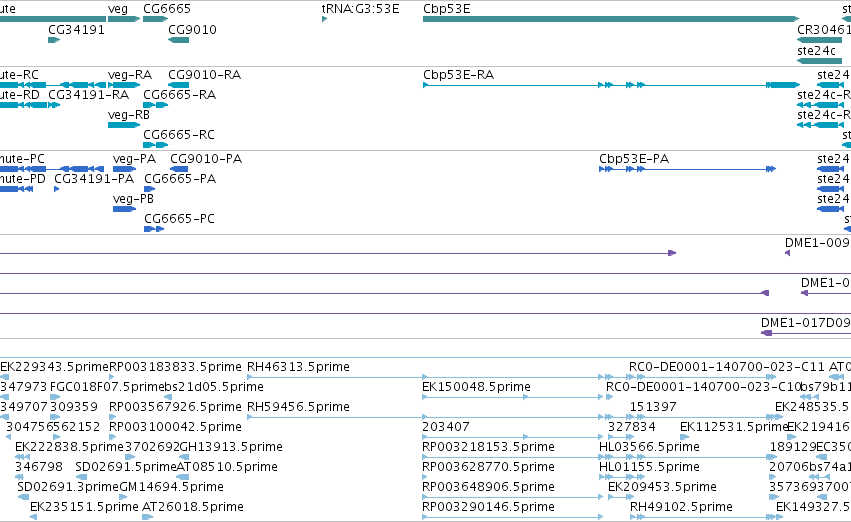Select the RP003648906.5prime EST label
Image resolution: width=851 pixels, height=522 pixels.
point(488,487)
